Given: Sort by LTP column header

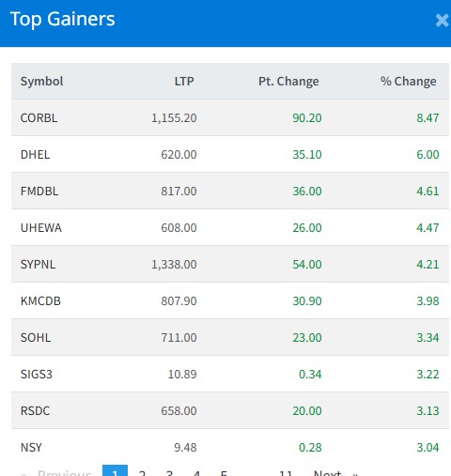Looking at the screenshot, I should (x=184, y=82).
